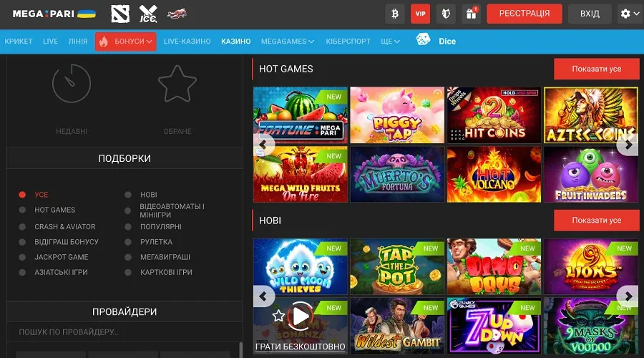Click the Dice link text
644x358 pixels.
tap(447, 42)
